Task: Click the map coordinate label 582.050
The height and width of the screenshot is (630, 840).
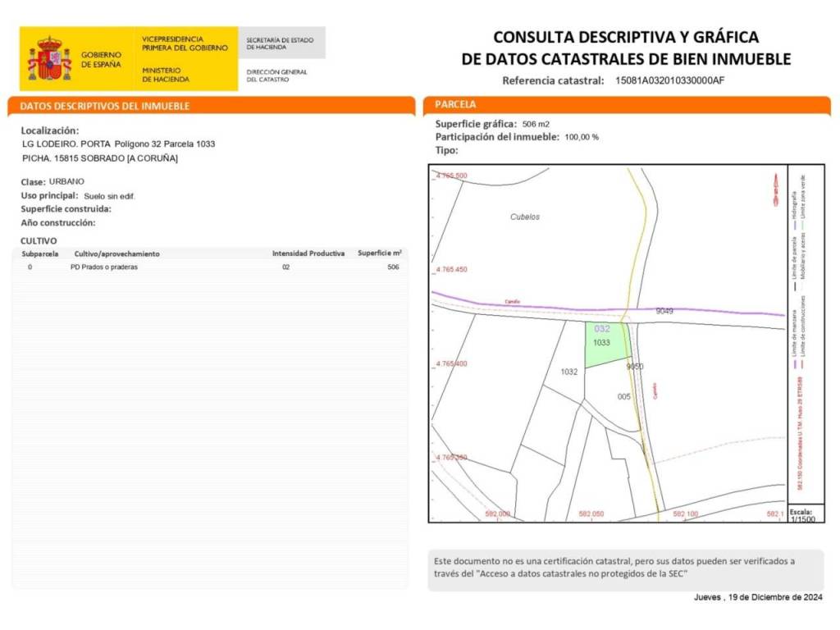Action: (x=591, y=514)
